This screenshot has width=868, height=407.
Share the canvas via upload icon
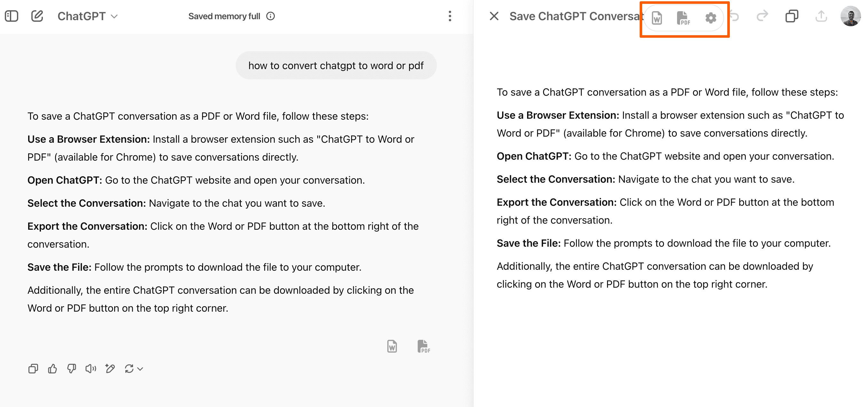[821, 16]
